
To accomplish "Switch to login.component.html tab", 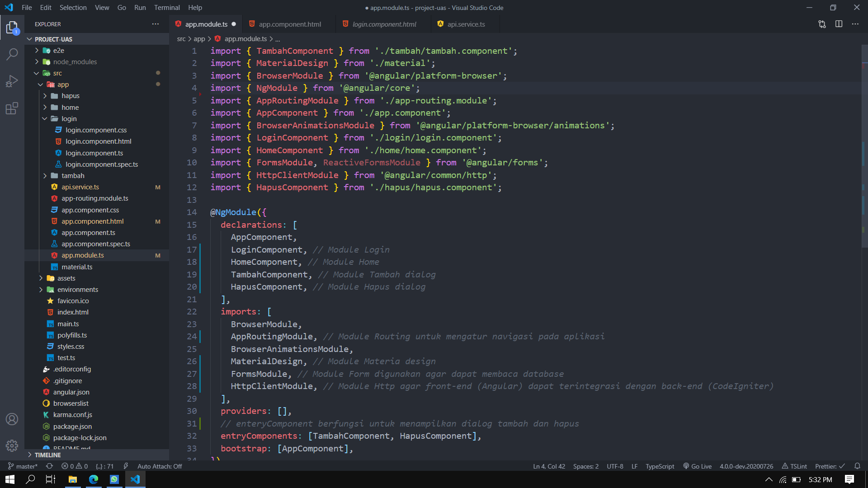I will pyautogui.click(x=384, y=24).
